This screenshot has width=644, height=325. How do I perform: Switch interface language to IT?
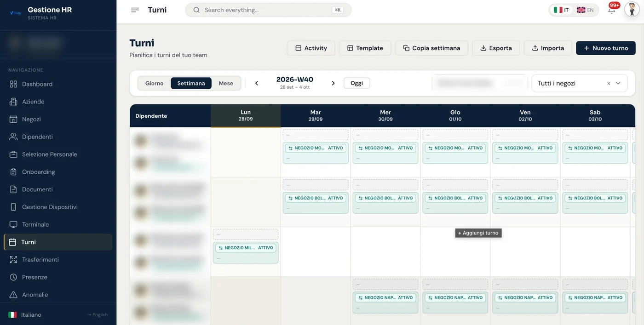(x=561, y=10)
